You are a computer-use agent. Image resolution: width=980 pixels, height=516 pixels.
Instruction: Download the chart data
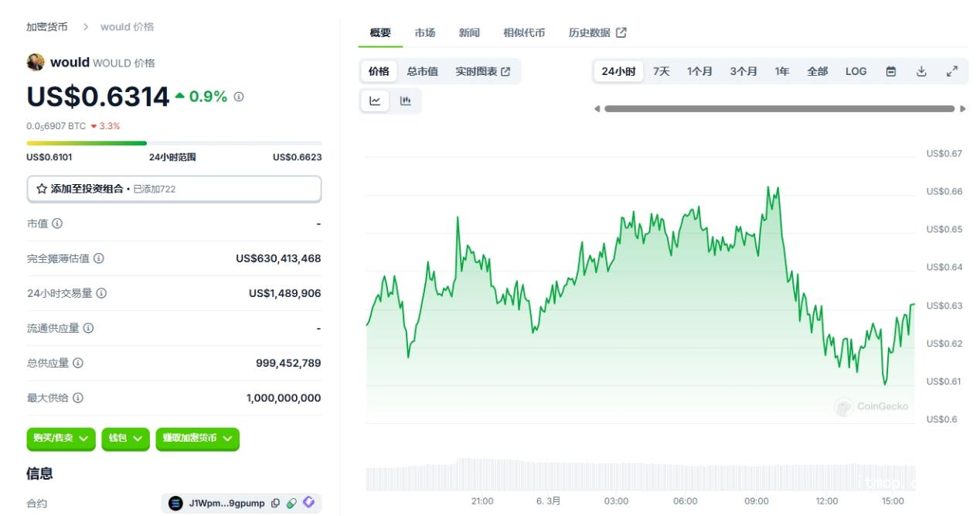click(921, 71)
